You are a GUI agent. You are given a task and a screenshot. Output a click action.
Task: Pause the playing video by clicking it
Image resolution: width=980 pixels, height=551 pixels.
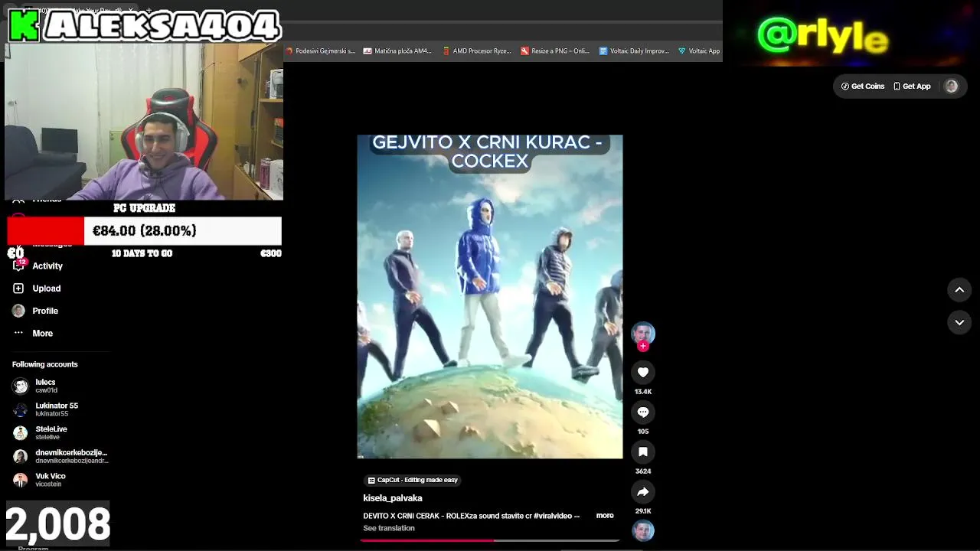pyautogui.click(x=490, y=297)
